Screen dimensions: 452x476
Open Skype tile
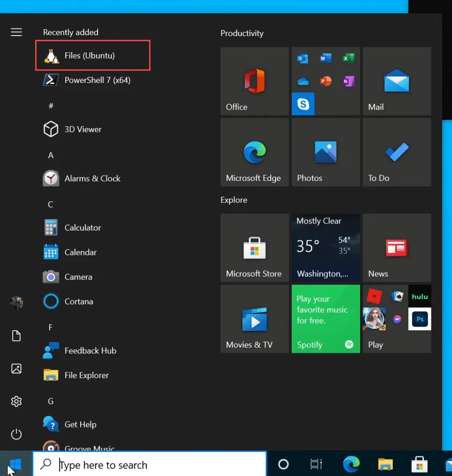[303, 104]
